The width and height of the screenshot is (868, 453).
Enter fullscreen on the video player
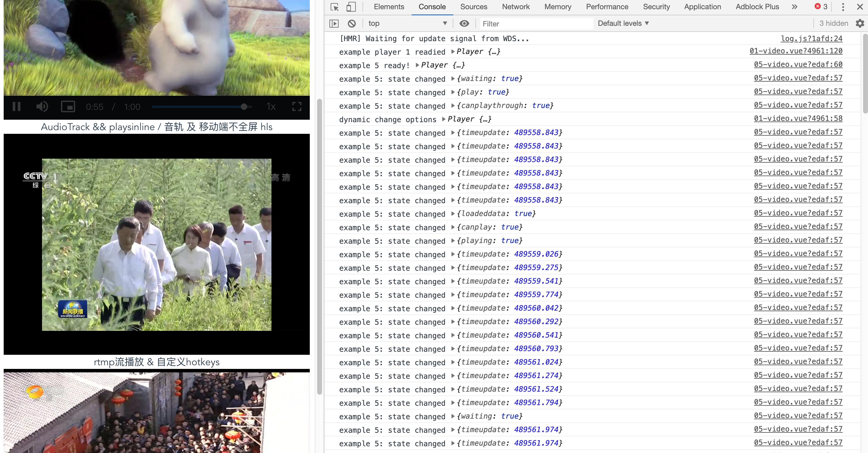point(297,107)
